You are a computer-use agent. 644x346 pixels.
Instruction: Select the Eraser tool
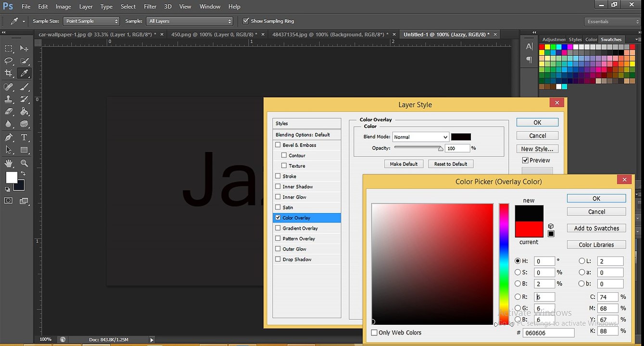click(9, 111)
